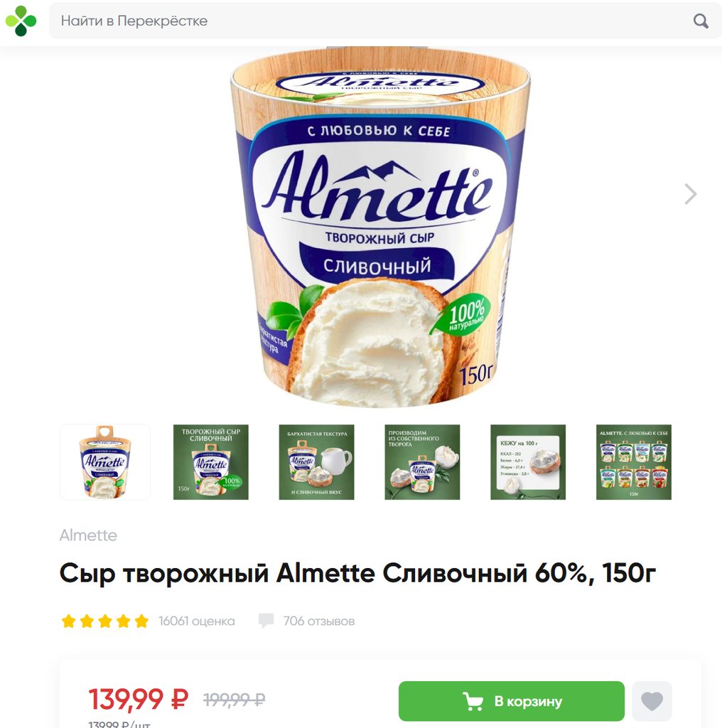Click the five-star rating
This screenshot has width=722, height=728.
point(105,621)
